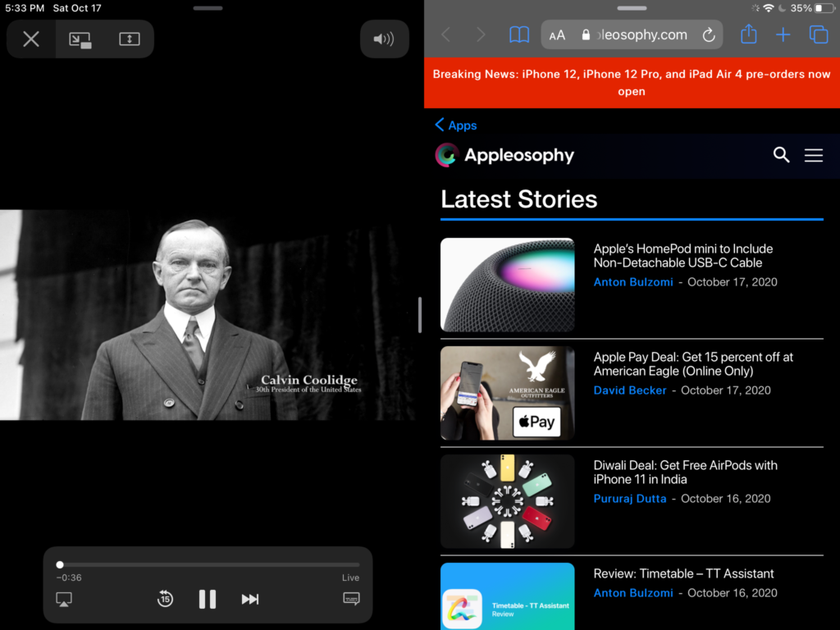Rewind video by 15 seconds
Viewport: 840px width, 630px height.
click(165, 600)
